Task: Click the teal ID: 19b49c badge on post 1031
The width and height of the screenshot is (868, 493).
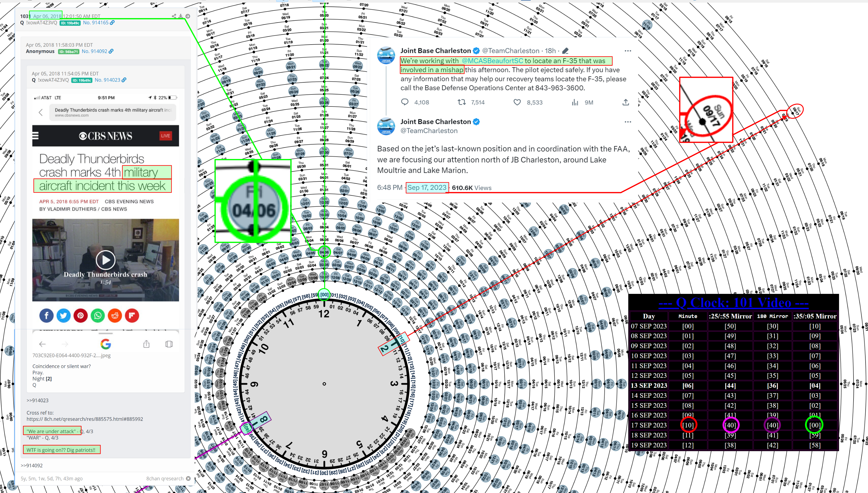Action: (70, 23)
